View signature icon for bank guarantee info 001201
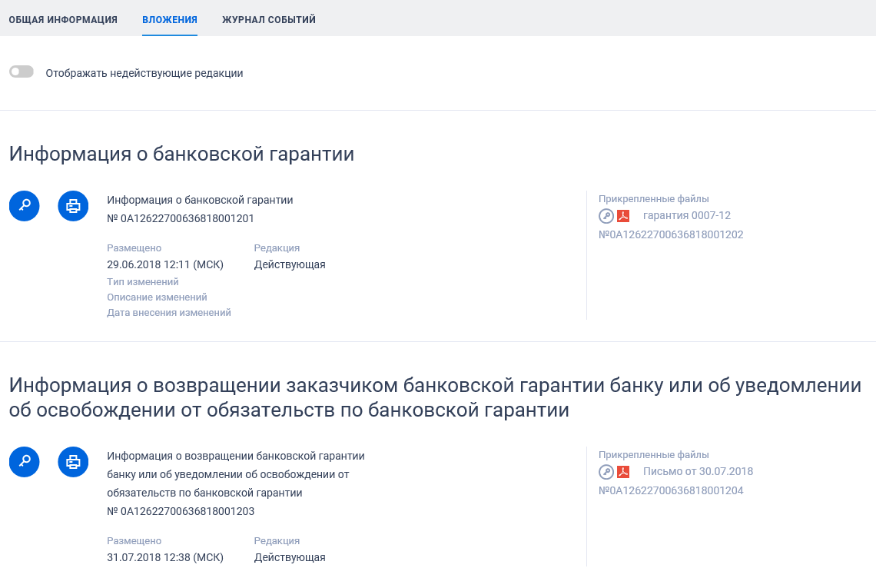 (x=24, y=206)
